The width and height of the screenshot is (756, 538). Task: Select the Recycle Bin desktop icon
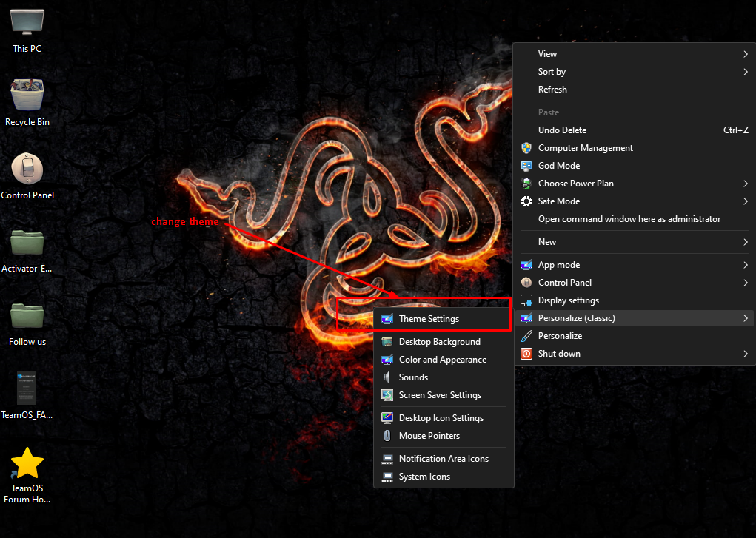point(27,95)
